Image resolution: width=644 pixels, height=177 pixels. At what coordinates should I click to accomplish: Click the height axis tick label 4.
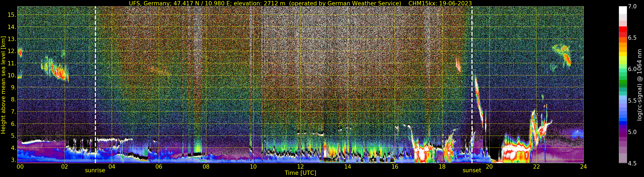(14, 148)
